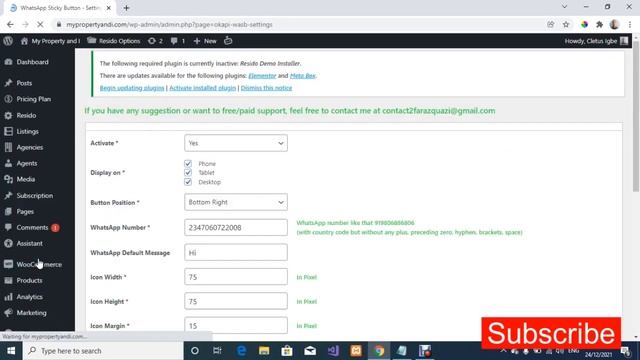
Task: Open Agents in the sidebar
Action: click(27, 163)
